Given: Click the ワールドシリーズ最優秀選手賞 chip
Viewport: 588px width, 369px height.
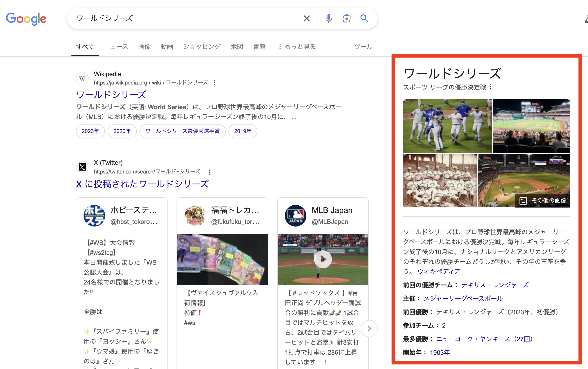Looking at the screenshot, I should 182,131.
